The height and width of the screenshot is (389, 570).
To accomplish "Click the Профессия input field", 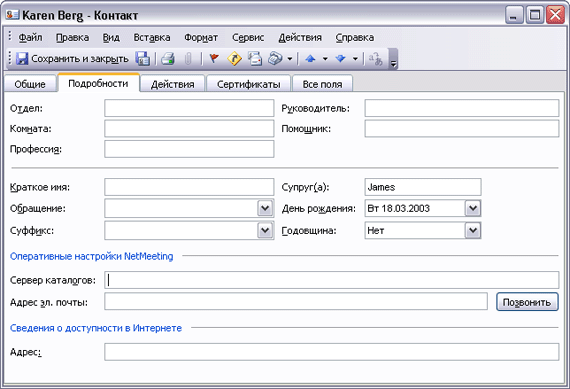I will [189, 149].
